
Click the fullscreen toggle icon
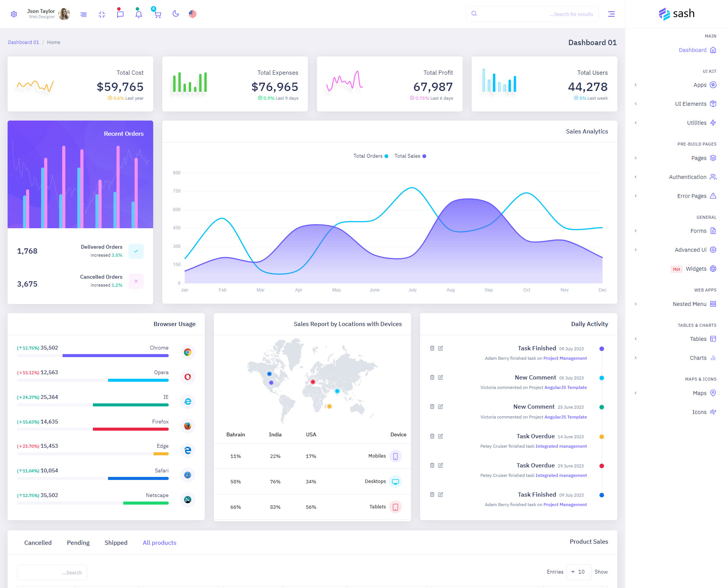[102, 14]
